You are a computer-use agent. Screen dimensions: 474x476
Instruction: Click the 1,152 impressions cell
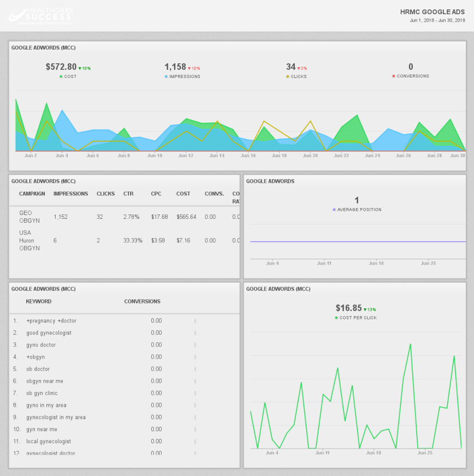pyautogui.click(x=61, y=217)
